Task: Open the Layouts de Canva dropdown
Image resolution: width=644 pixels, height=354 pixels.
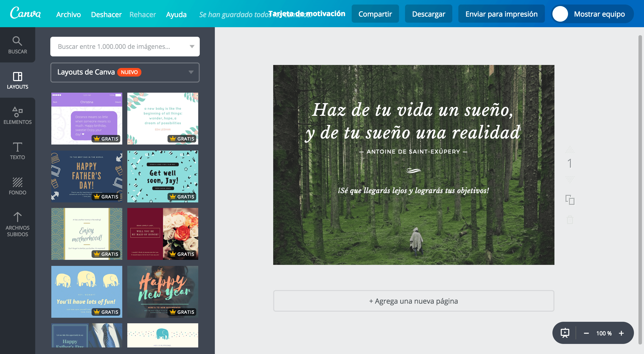Action: [x=125, y=72]
